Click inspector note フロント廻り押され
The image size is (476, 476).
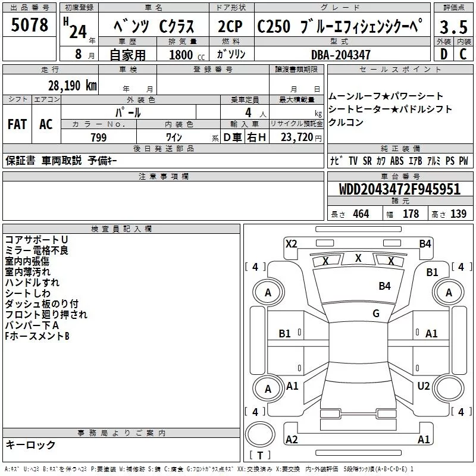tap(46, 315)
